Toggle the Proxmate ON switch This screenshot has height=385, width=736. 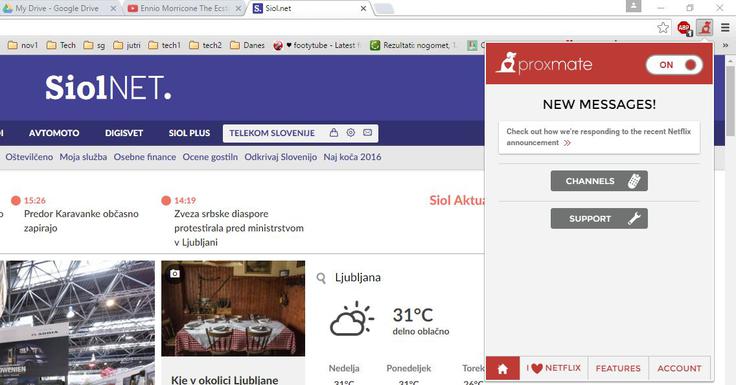[x=674, y=65]
